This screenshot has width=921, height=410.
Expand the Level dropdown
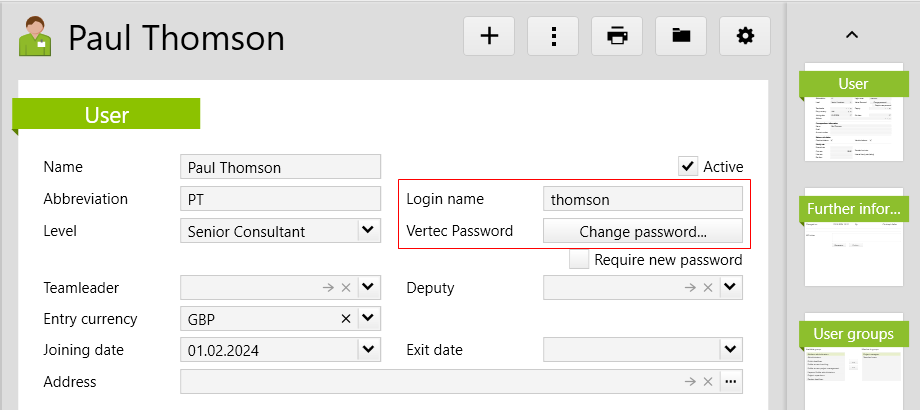[x=368, y=231]
